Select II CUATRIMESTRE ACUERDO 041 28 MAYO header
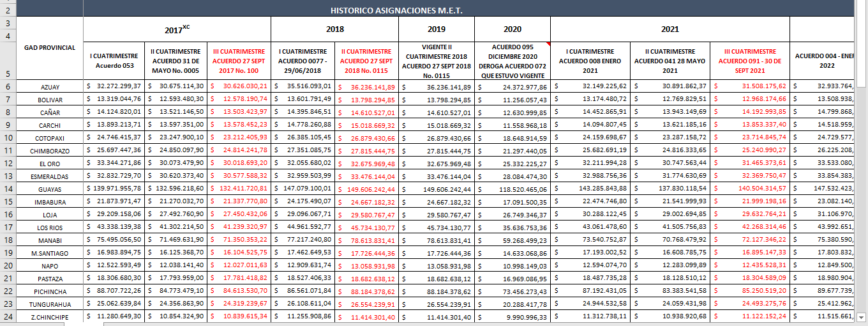Viewport: 868px width, 326px height. [670, 61]
